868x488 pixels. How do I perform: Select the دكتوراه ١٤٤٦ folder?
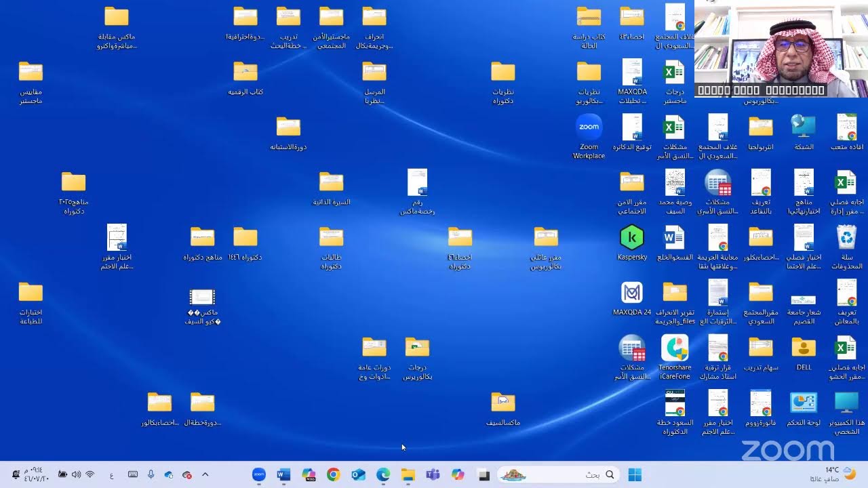point(245,244)
